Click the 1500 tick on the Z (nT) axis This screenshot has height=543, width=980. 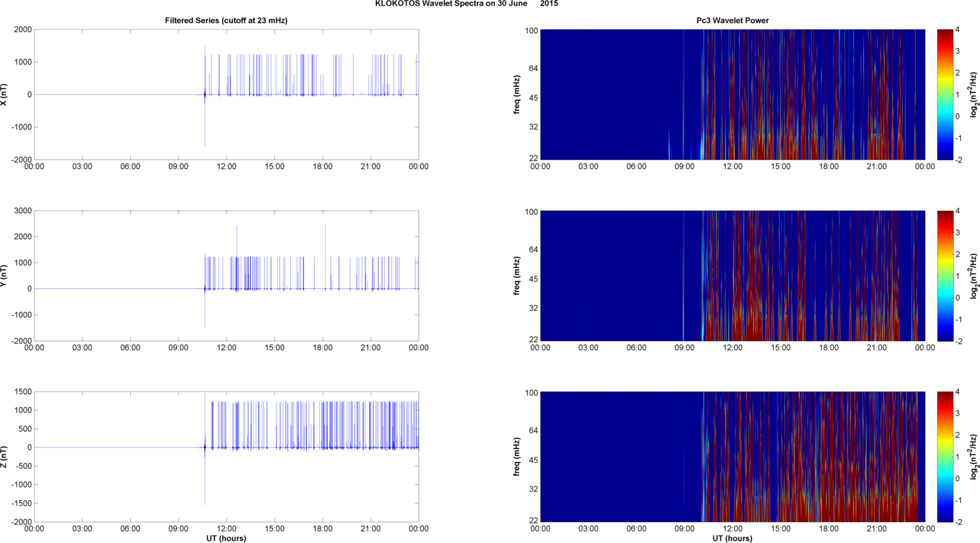tap(22, 392)
